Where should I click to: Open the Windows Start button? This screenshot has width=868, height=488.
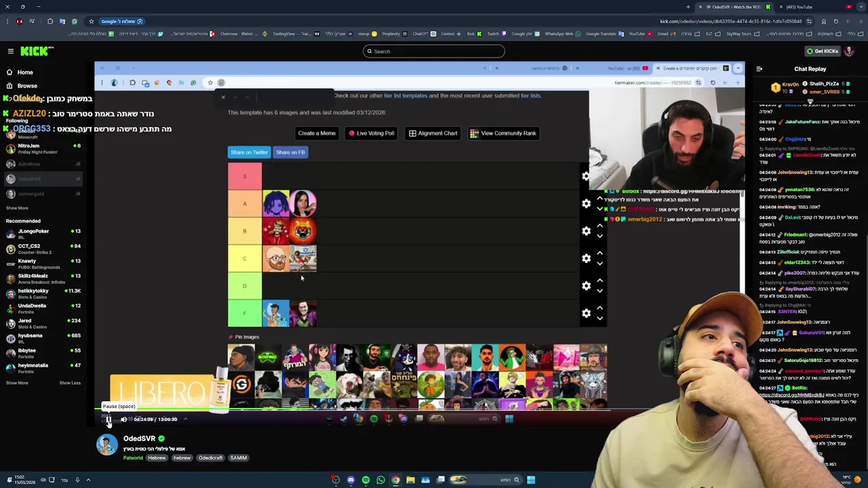click(531, 480)
